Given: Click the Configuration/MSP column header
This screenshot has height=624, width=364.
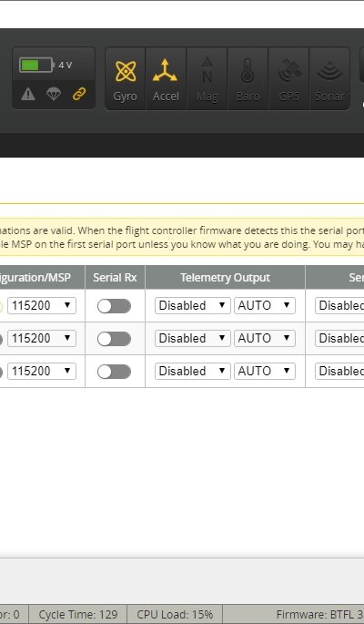Looking at the screenshot, I should tap(42, 277).
